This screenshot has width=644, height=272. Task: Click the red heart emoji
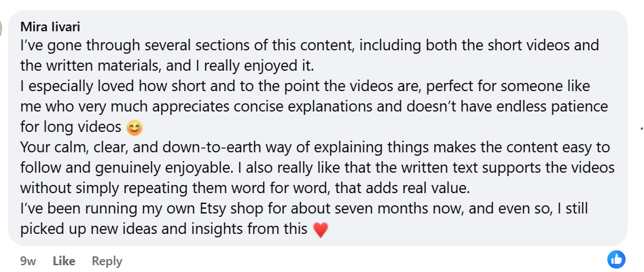pos(321,230)
